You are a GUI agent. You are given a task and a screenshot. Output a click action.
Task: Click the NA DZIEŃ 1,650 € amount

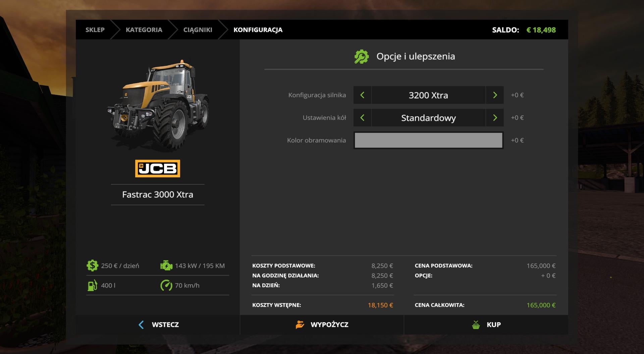pyautogui.click(x=382, y=285)
